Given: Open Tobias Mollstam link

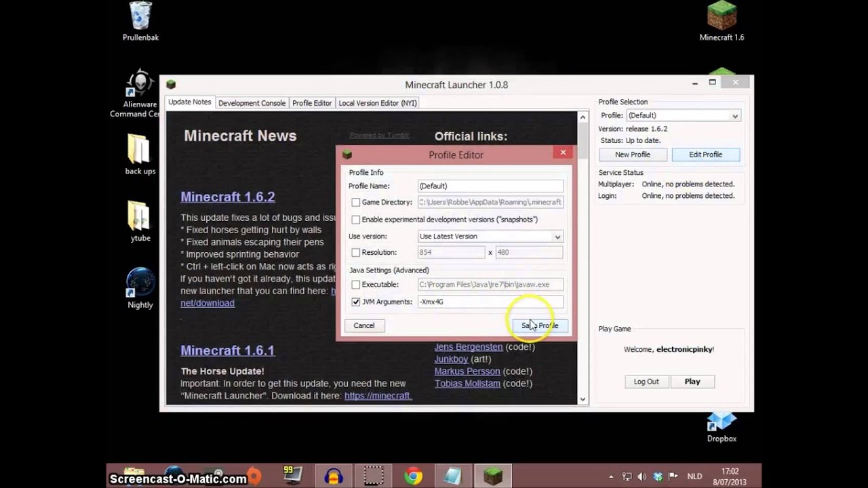Looking at the screenshot, I should (467, 384).
